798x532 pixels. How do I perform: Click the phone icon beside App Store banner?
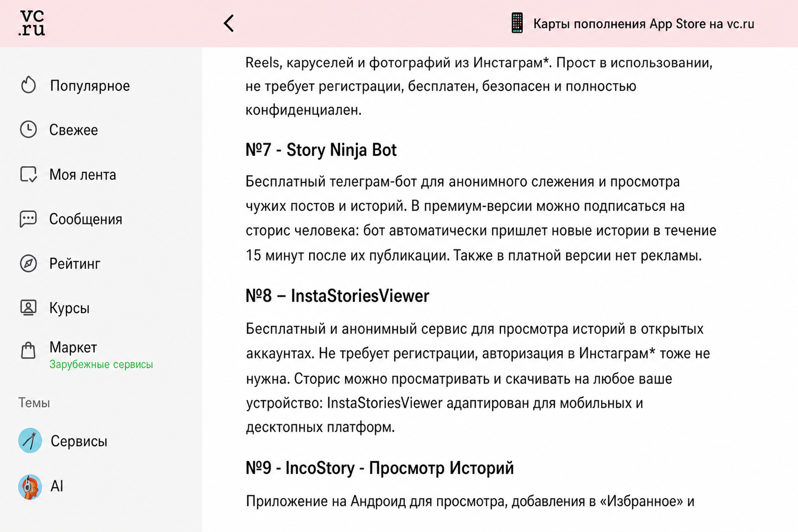coord(517,23)
